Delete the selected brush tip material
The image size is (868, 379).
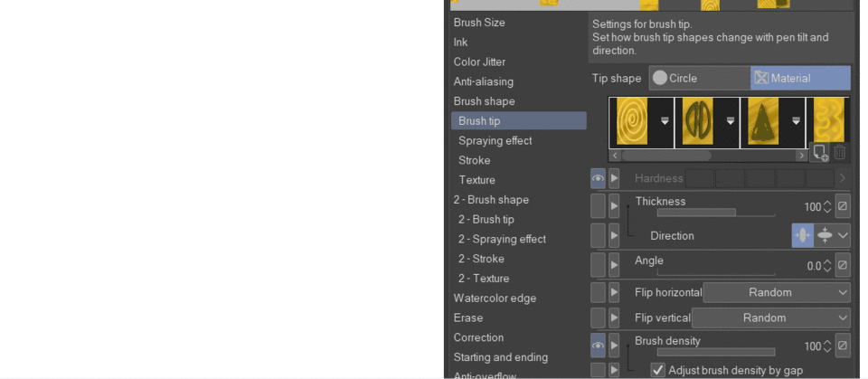tap(840, 153)
